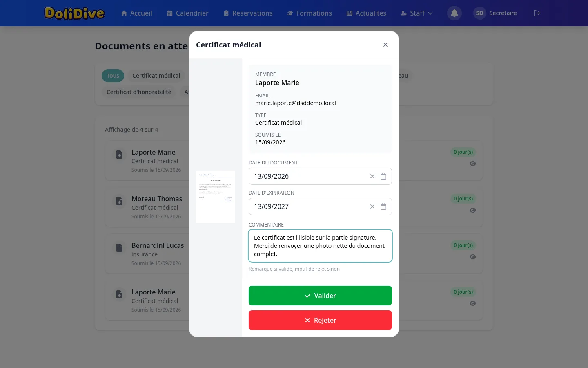Open the Calendrier page
Image resolution: width=588 pixels, height=368 pixels.
coord(188,13)
